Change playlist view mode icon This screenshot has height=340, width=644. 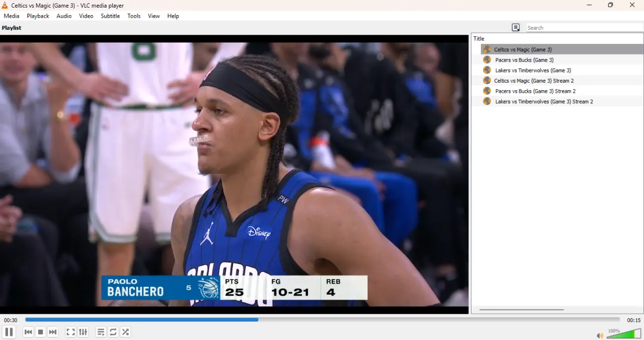(x=516, y=28)
